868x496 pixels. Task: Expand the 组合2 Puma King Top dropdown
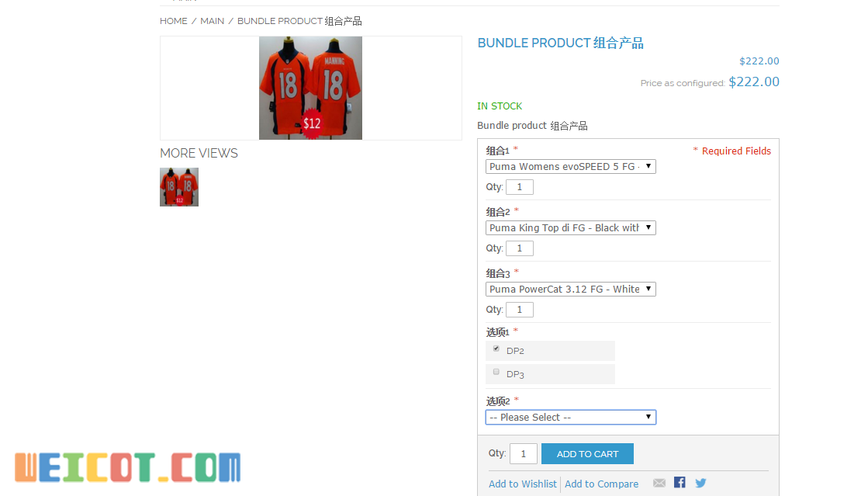tap(571, 227)
